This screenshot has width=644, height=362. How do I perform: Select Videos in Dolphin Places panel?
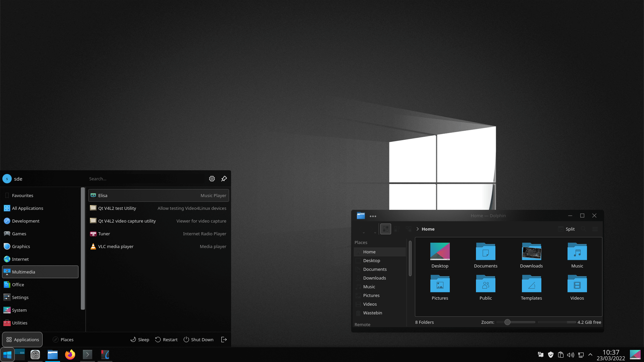(380, 304)
